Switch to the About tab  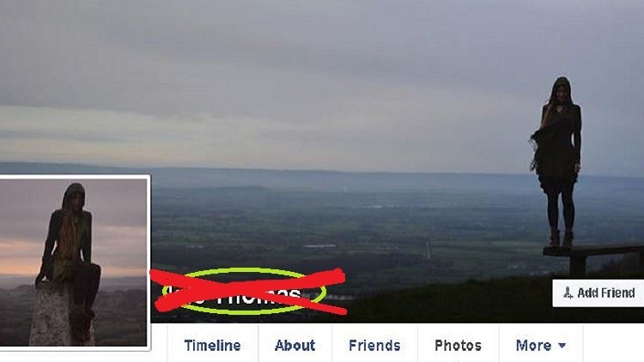pos(295,345)
